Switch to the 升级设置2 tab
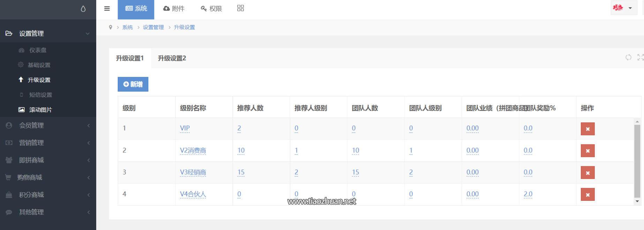The image size is (644, 230). (172, 58)
